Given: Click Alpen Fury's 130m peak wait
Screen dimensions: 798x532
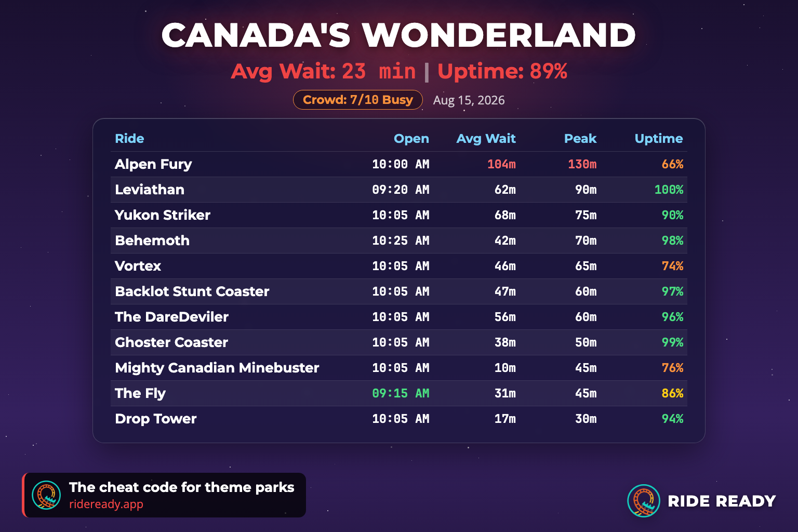Looking at the screenshot, I should click(x=582, y=164).
